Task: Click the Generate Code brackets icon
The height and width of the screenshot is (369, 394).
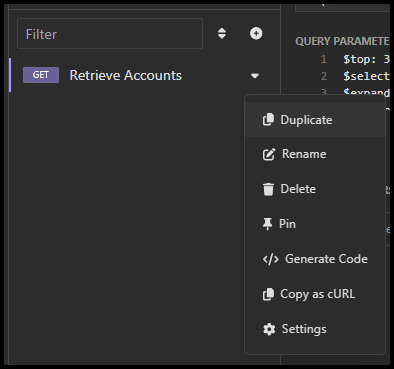Action: 271,259
